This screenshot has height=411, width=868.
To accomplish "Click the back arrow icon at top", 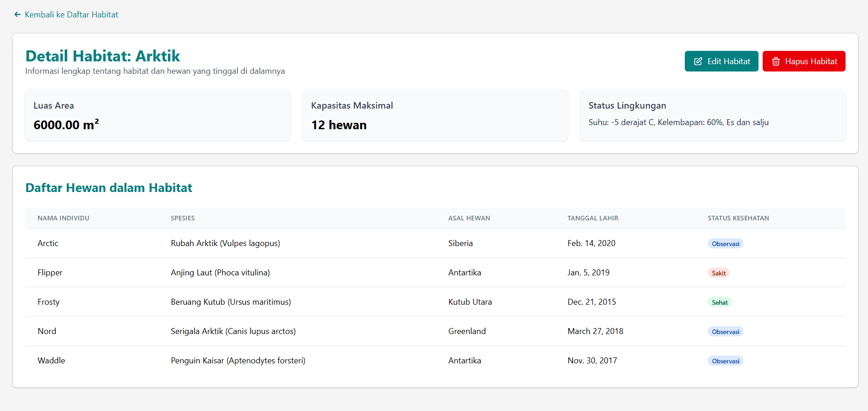I will tap(17, 15).
